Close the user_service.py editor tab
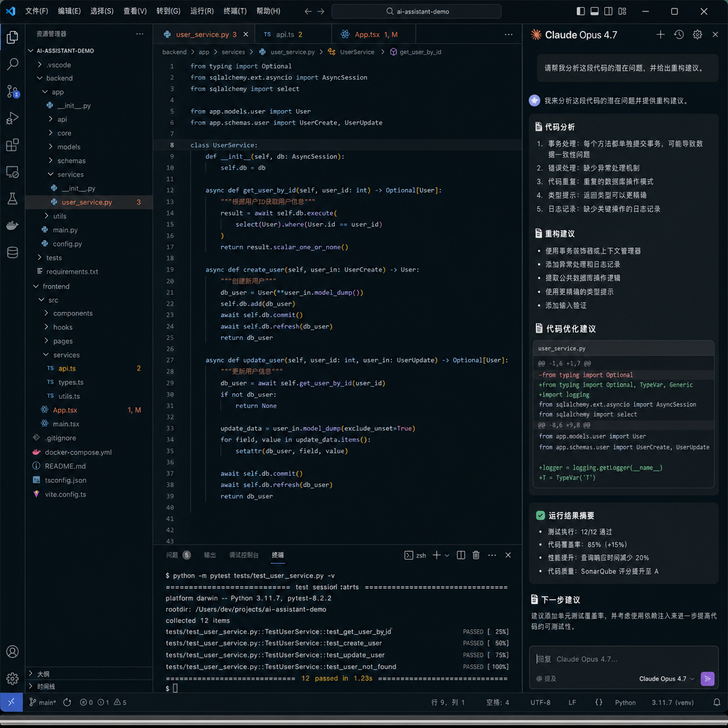The image size is (728, 728). pos(245,34)
